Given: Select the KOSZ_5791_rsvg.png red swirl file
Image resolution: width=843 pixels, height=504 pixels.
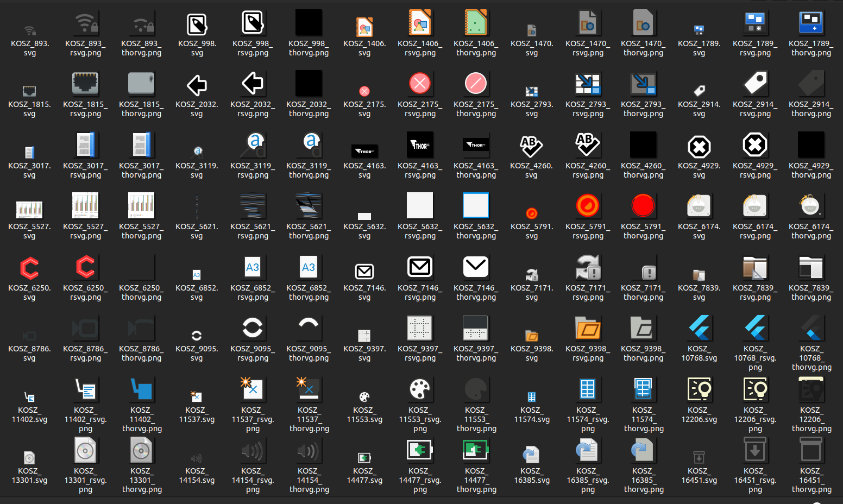Looking at the screenshot, I should [588, 206].
